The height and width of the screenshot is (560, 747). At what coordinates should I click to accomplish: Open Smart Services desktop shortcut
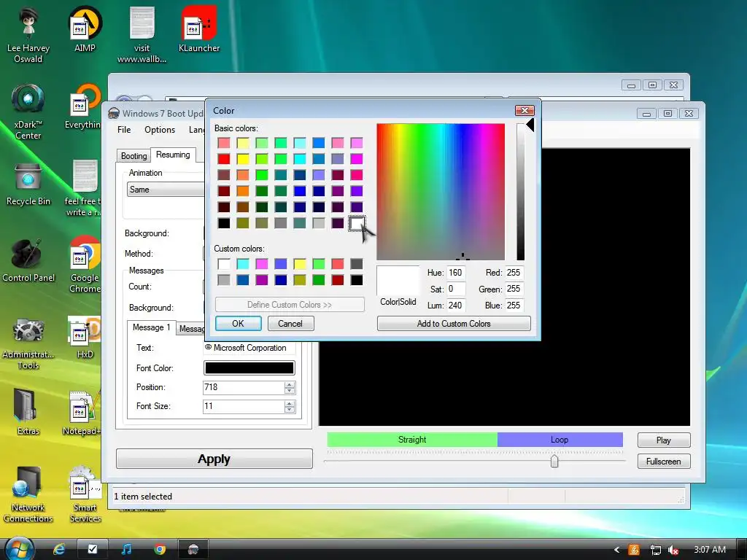click(x=85, y=494)
